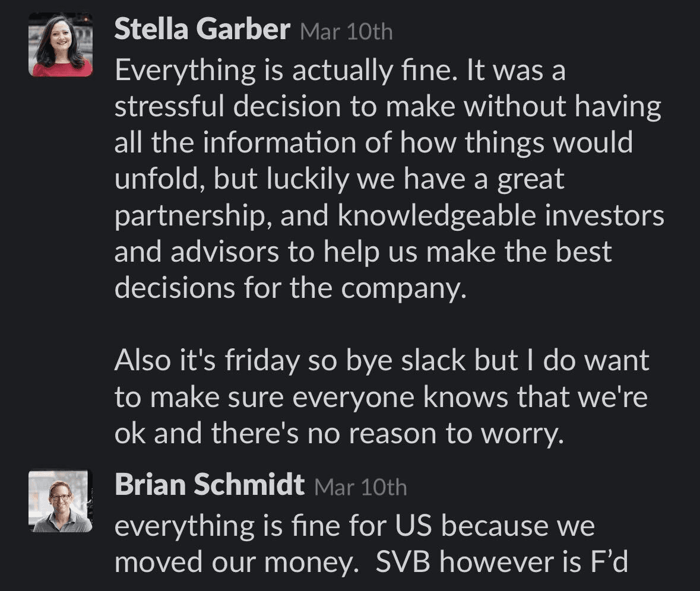This screenshot has width=700, height=591.
Task: Click the line "everything is fine for US"
Action: [x=354, y=526]
